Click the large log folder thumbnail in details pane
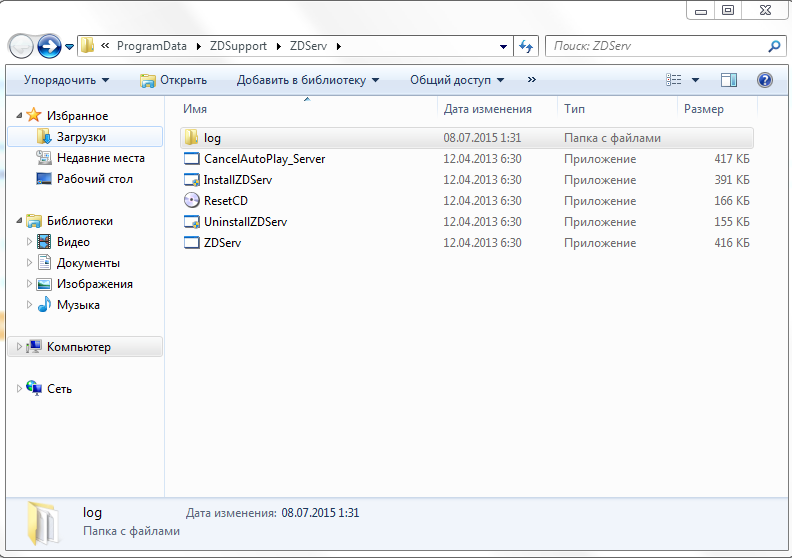This screenshot has width=792, height=558. coord(43,523)
